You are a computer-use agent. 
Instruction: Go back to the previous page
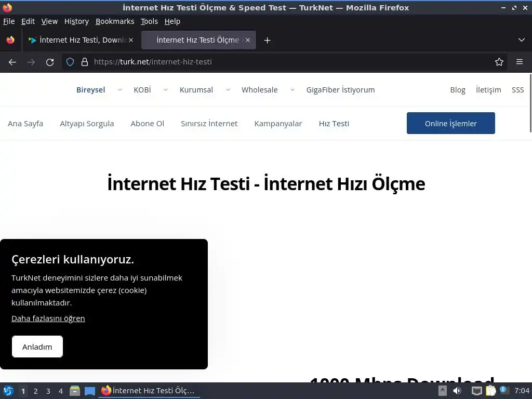coord(12,62)
